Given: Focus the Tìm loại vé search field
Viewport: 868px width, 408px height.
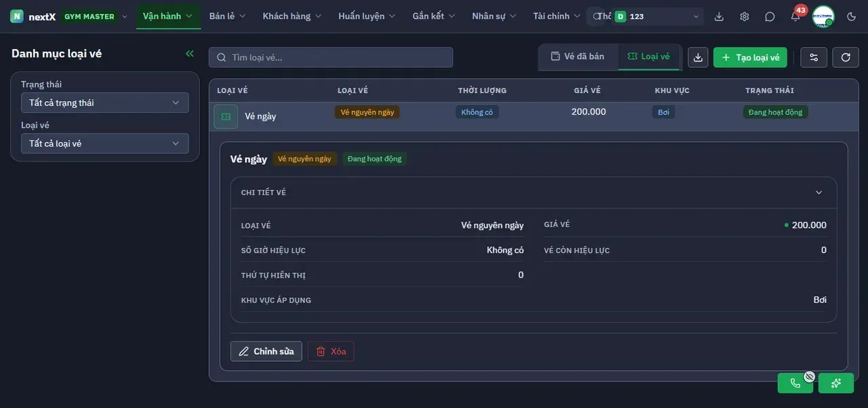Looking at the screenshot, I should [331, 57].
